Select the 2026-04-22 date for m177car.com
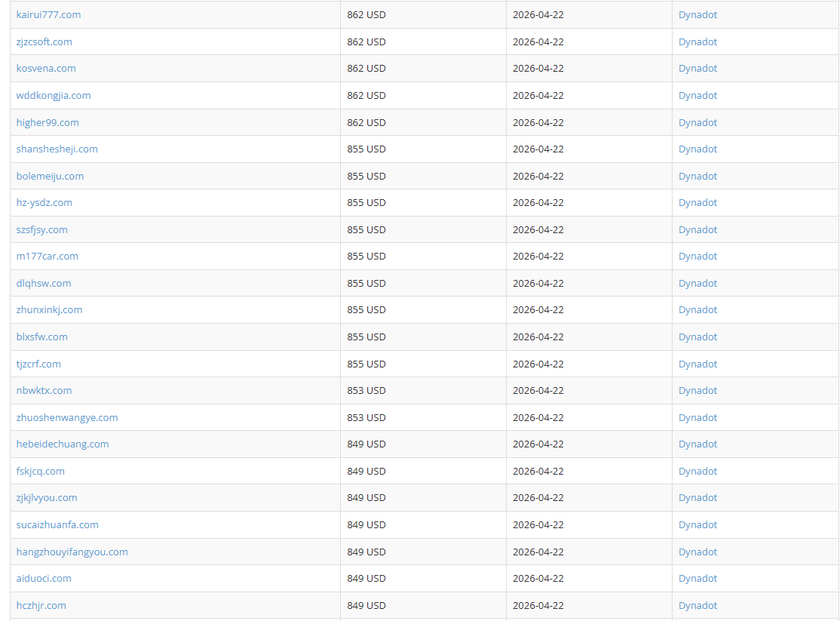 tap(538, 257)
